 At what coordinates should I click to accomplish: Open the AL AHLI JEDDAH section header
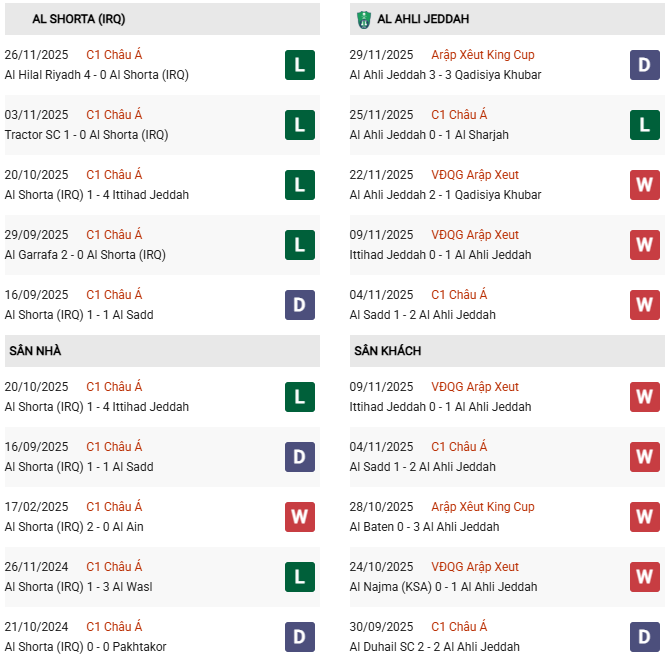(423, 19)
